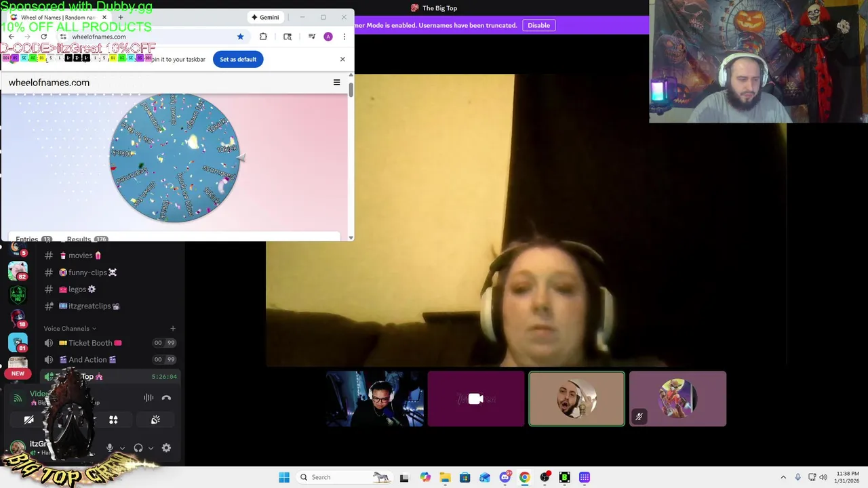The height and width of the screenshot is (488, 868).
Task: Open the Chrome profile avatar
Action: (x=328, y=37)
